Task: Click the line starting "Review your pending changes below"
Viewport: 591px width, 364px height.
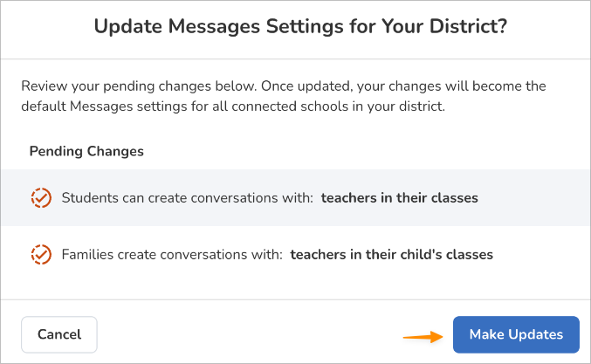Action: (283, 86)
